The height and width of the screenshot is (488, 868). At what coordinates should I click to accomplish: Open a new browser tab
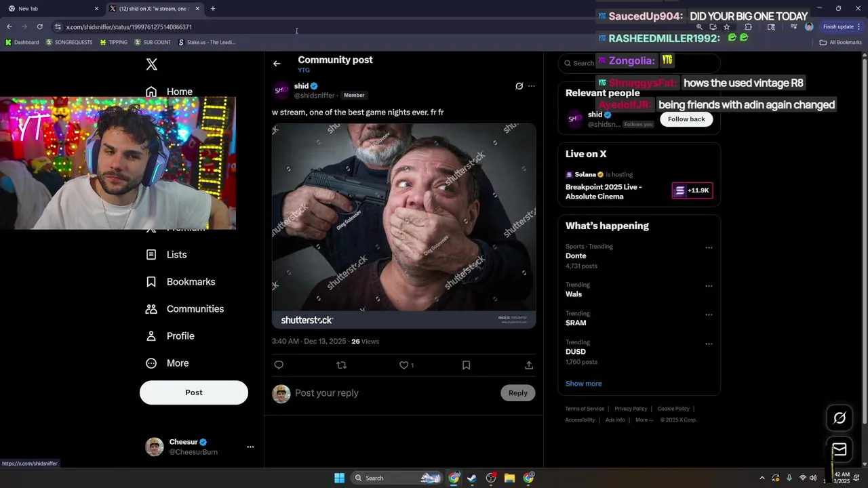click(x=213, y=9)
